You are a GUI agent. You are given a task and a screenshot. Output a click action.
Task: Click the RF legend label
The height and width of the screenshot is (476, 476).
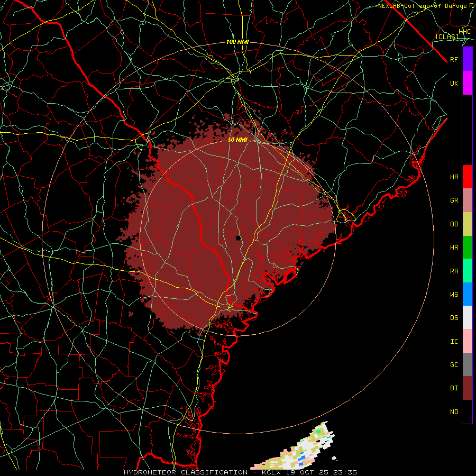click(x=454, y=59)
